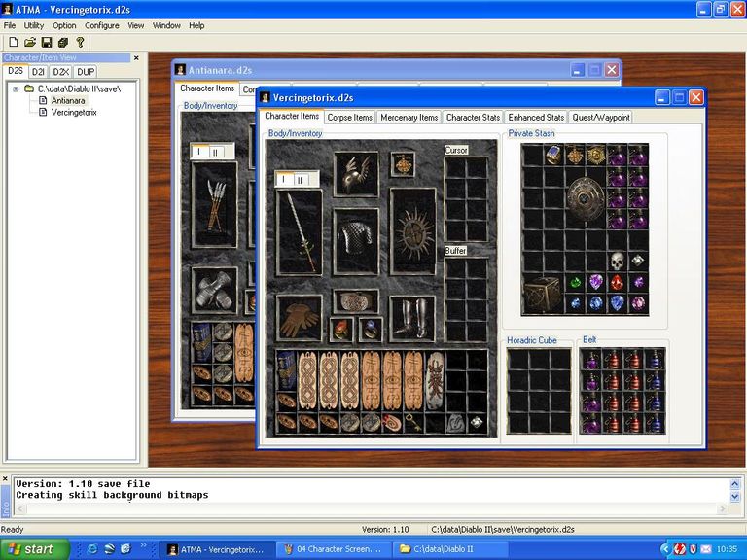Switch to the Enhanced Stats tab

pyautogui.click(x=536, y=117)
